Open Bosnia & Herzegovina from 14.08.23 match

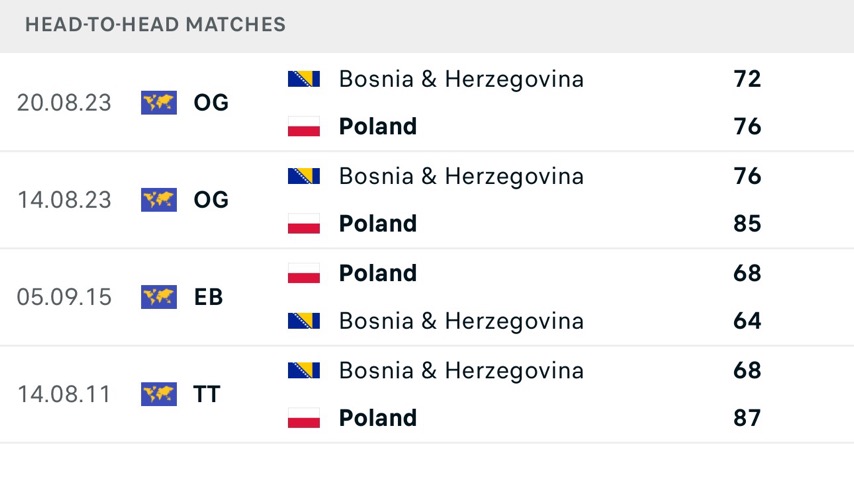[x=461, y=176]
